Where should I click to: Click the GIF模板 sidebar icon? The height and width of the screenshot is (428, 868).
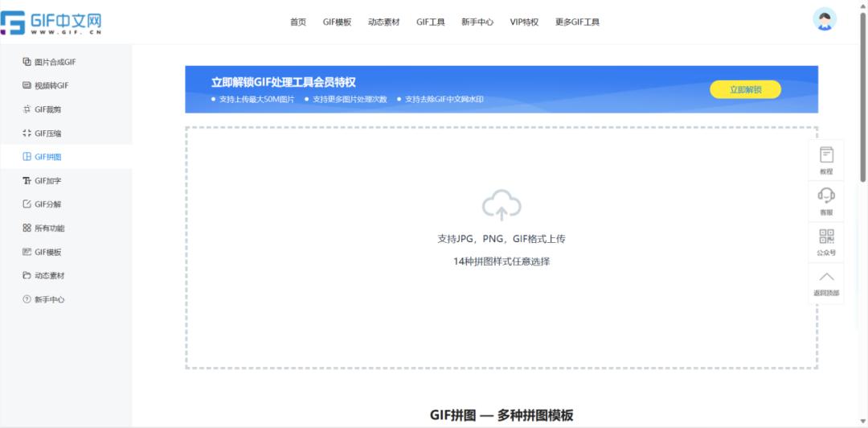coord(27,252)
